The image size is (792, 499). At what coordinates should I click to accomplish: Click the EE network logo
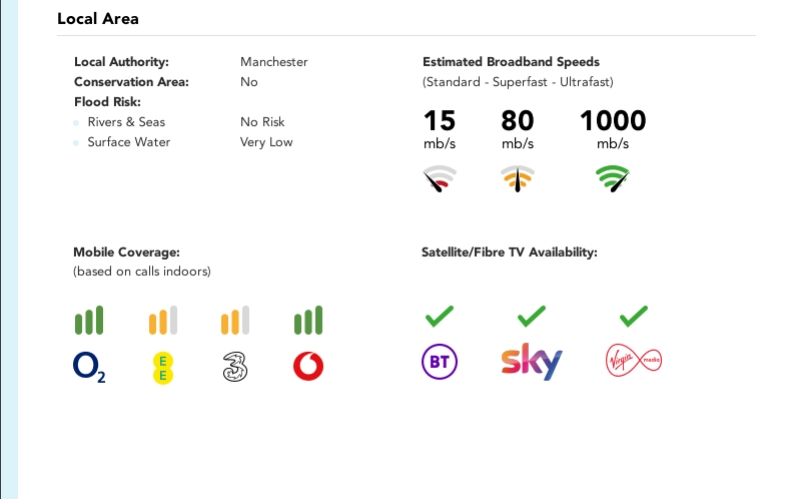click(x=162, y=367)
